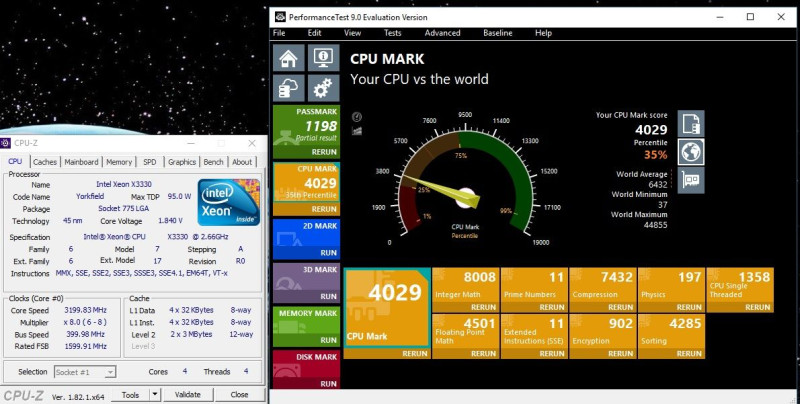Select the hardware card comparison icon
The width and height of the screenshot is (800, 404).
tap(691, 181)
